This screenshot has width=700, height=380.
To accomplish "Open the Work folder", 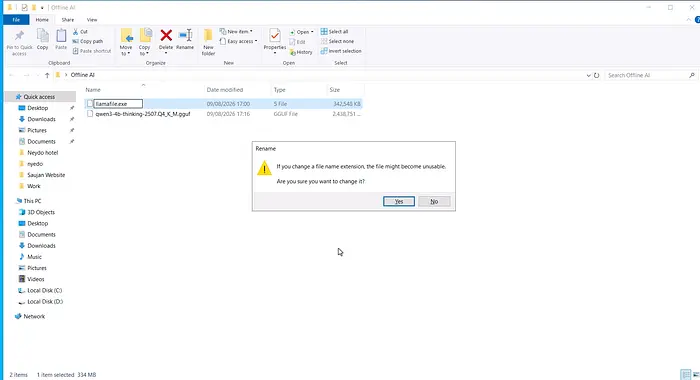I will [33, 186].
